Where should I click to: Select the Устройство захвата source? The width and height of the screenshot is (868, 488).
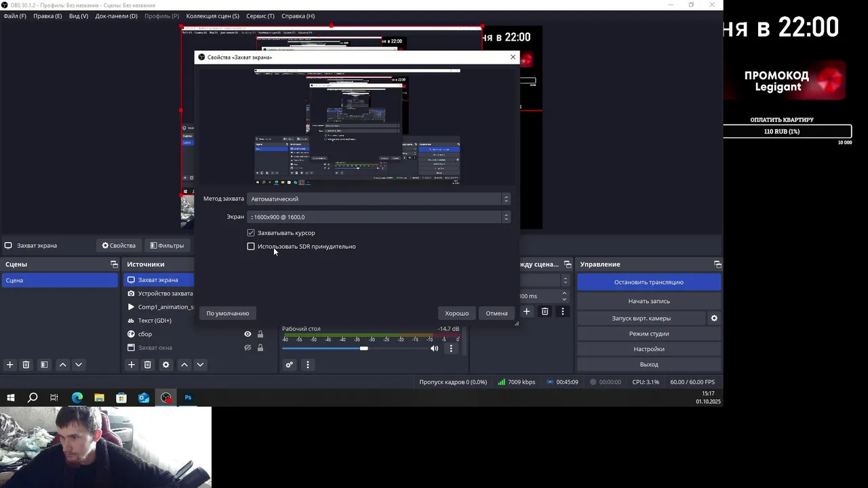point(160,293)
